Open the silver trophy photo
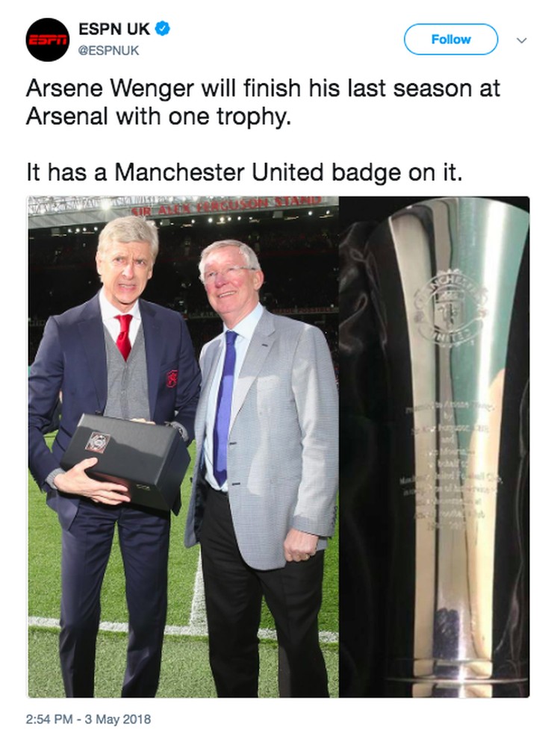This screenshot has height=736, width=560. pos(435,446)
